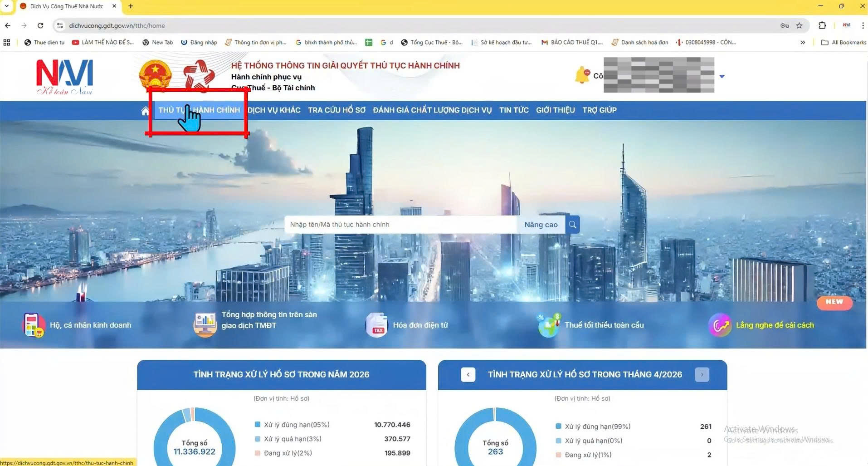Click the Nâng cao advanced search button
The width and height of the screenshot is (868, 466).
tap(541, 225)
